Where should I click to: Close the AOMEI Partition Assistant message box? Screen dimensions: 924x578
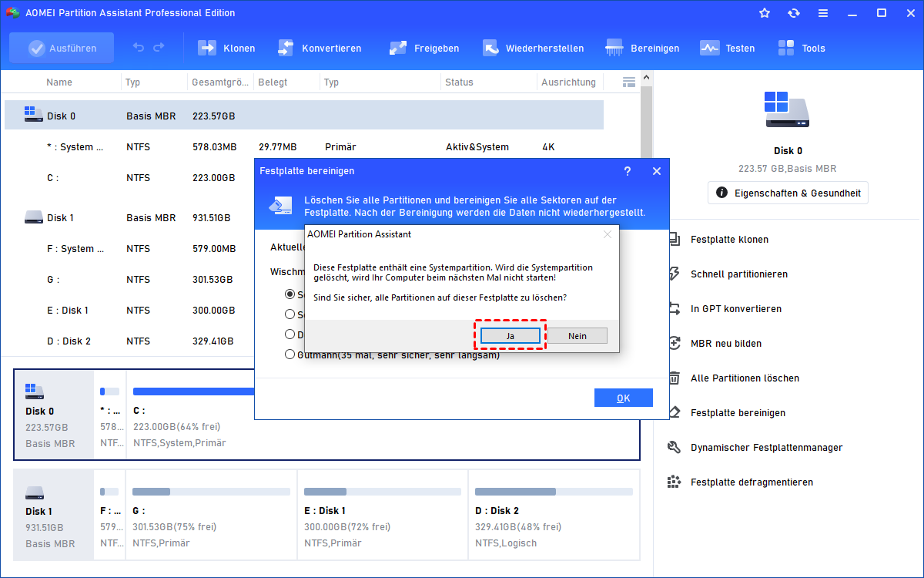(x=607, y=234)
